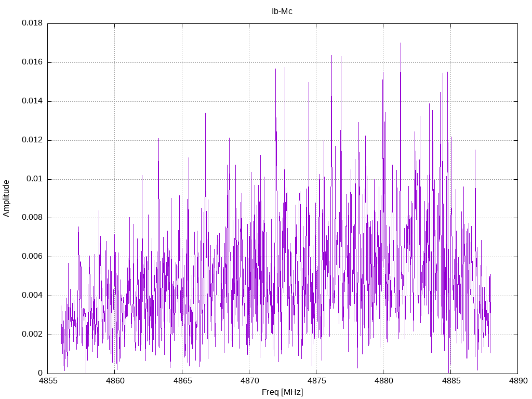Click x-axis tick label 4870

(249, 381)
